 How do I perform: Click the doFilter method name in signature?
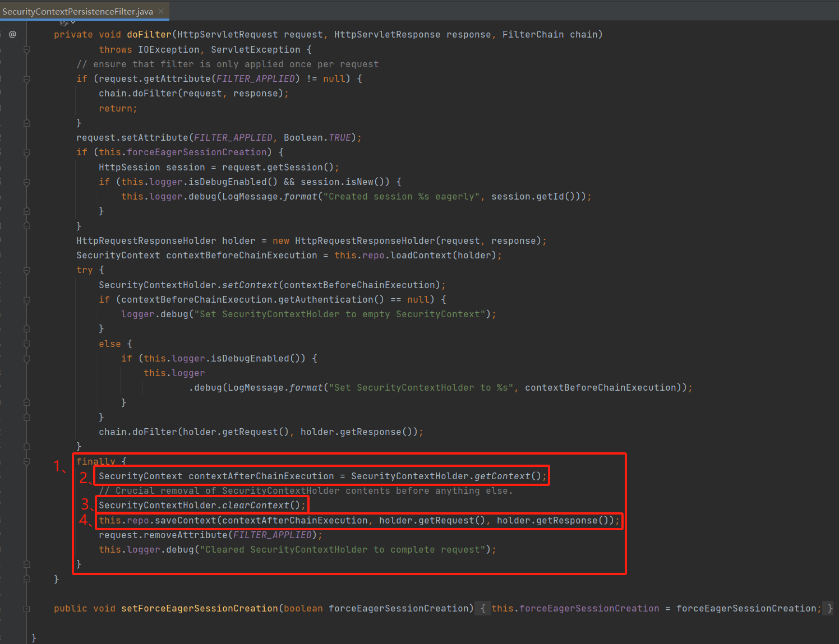[x=149, y=35]
